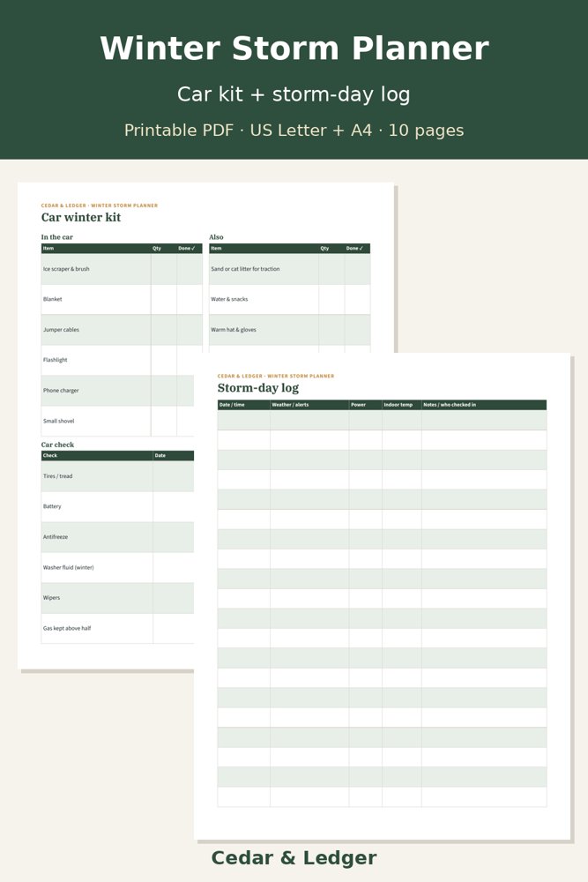
Task: Select the 'Battery' check row
Action: point(117,506)
